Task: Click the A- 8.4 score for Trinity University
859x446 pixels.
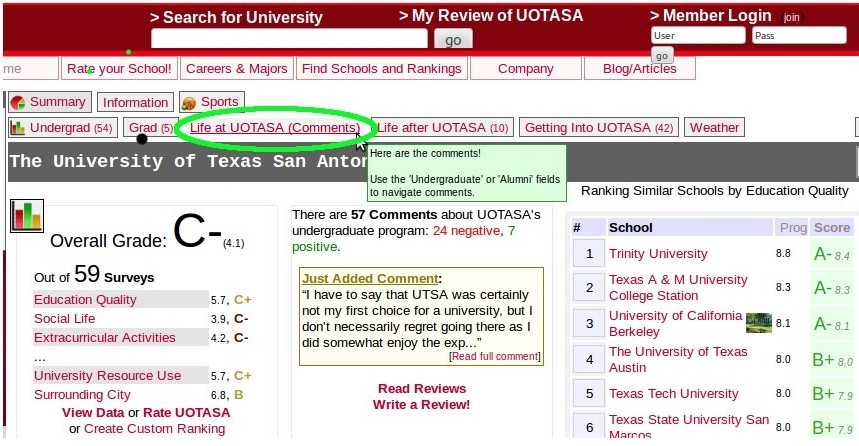Action: click(832, 254)
